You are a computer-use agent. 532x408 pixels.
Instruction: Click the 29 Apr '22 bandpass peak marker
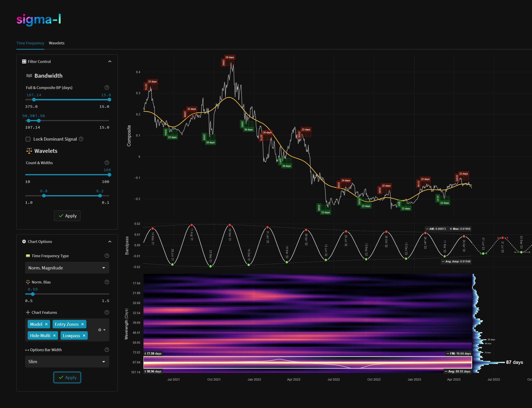(x=306, y=230)
